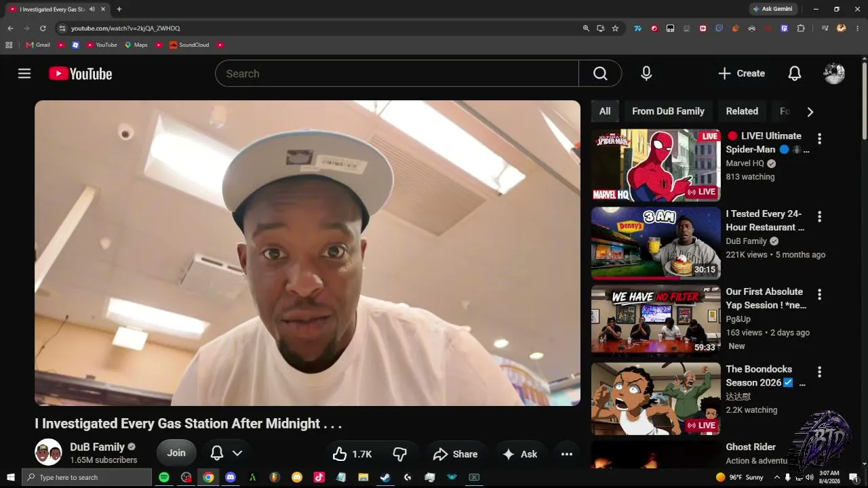Open Spotify from the taskbar
Viewport: 868px width, 488px height.
click(164, 477)
